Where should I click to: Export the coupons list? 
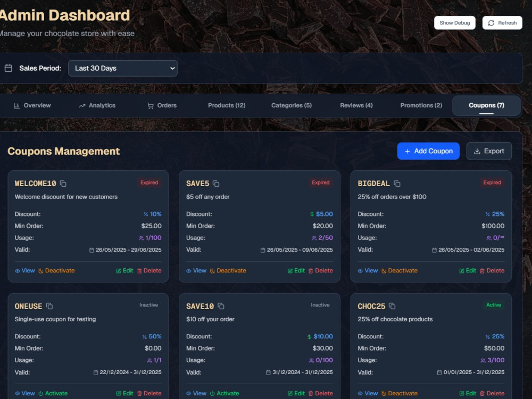coord(489,151)
